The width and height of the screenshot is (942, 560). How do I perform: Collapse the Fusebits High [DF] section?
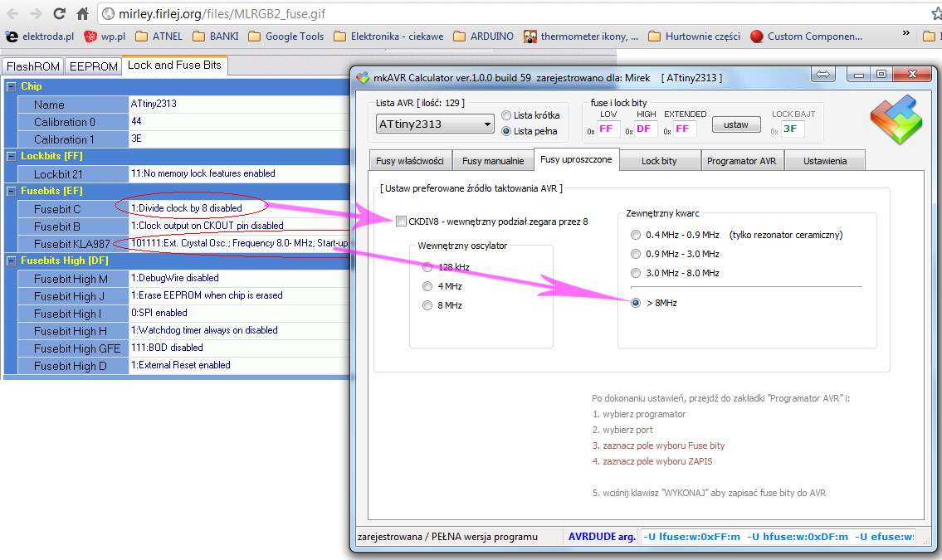click(x=11, y=261)
